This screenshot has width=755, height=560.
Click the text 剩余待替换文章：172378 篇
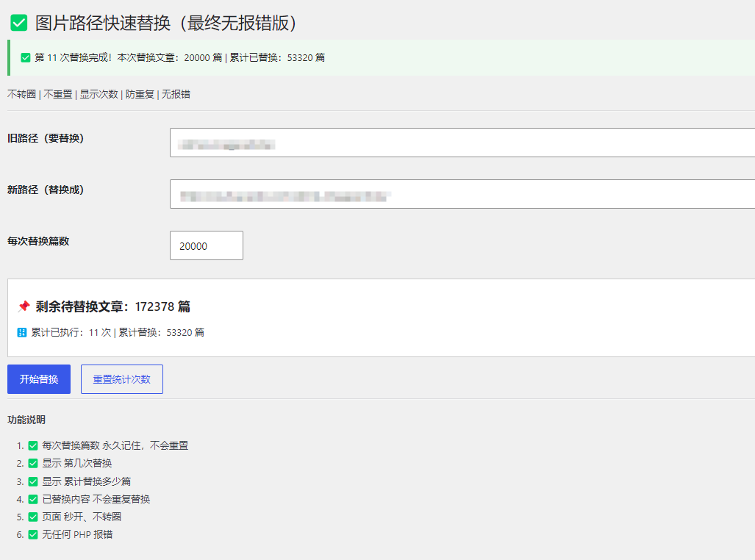point(113,306)
